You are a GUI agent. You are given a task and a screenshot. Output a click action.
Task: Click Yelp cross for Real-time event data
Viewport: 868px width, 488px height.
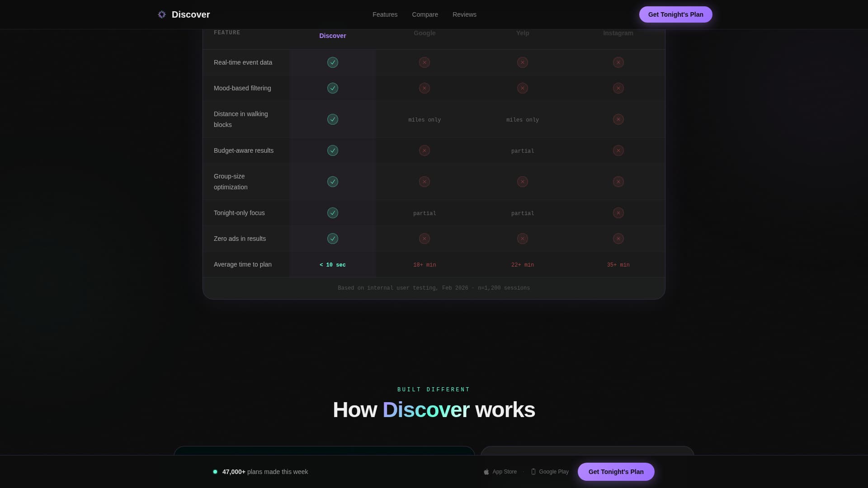(x=523, y=62)
